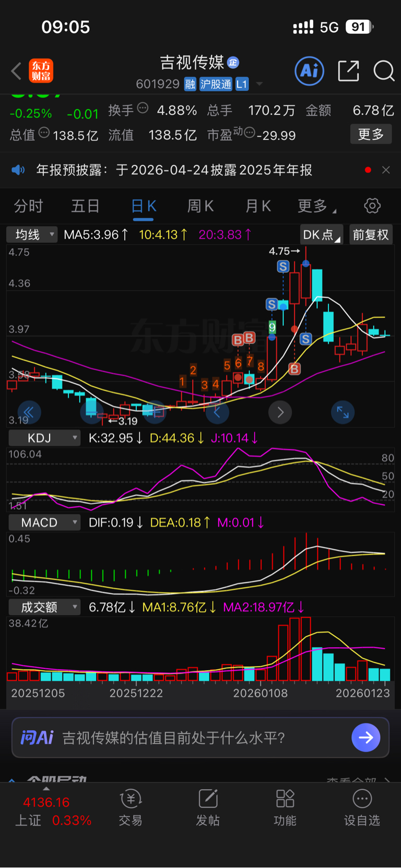Tap the S sell marker at 4.75 peak

point(283,267)
